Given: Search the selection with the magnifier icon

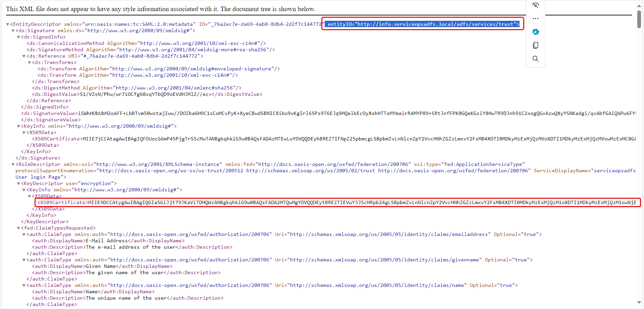Looking at the screenshot, I should pos(535,59).
